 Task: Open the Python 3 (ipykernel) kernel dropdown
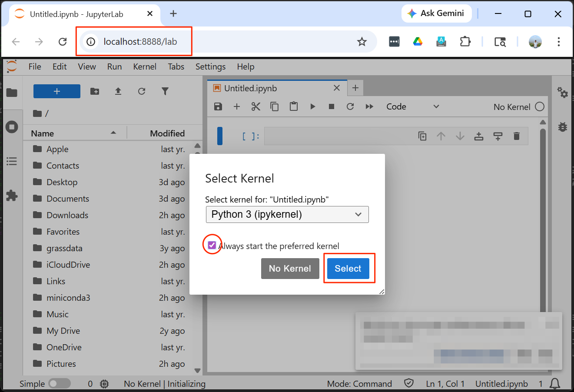click(287, 214)
